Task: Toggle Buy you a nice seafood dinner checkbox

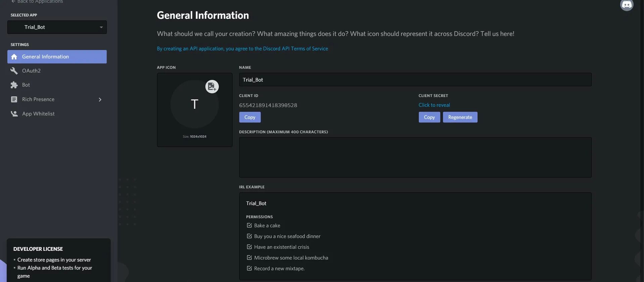Action: point(249,236)
